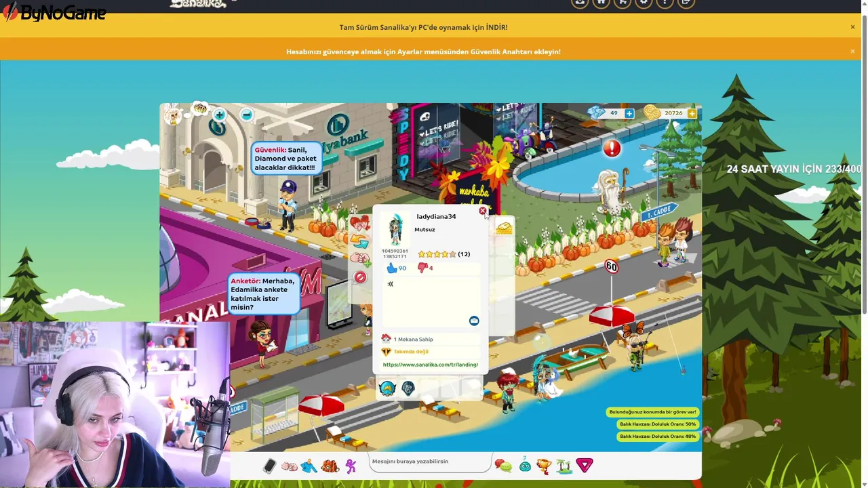The width and height of the screenshot is (868, 488).
Task: Click 'Balık Havzası Doluluk Oranı: 50%' label
Action: (x=657, y=424)
